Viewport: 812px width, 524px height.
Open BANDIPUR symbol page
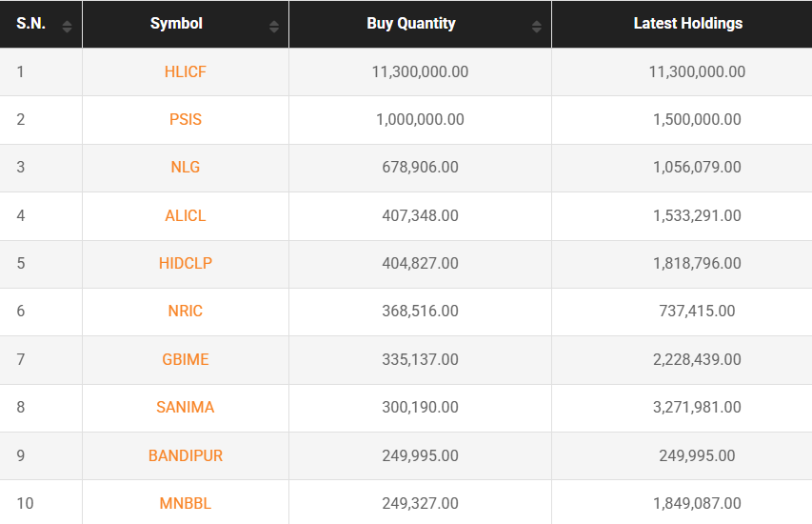185,456
